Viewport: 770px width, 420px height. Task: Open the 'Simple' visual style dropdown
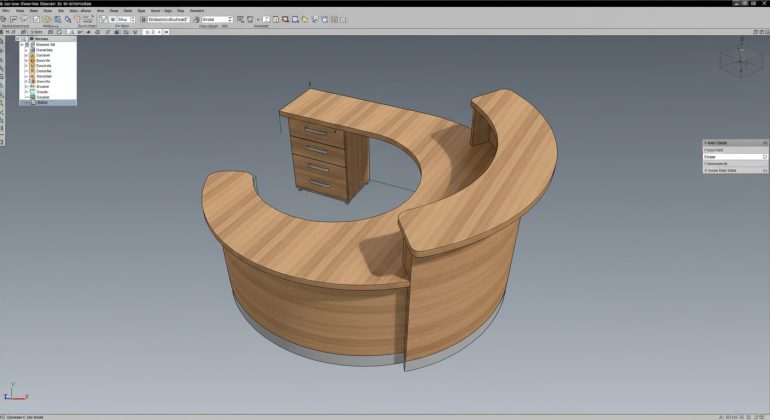tap(216, 19)
